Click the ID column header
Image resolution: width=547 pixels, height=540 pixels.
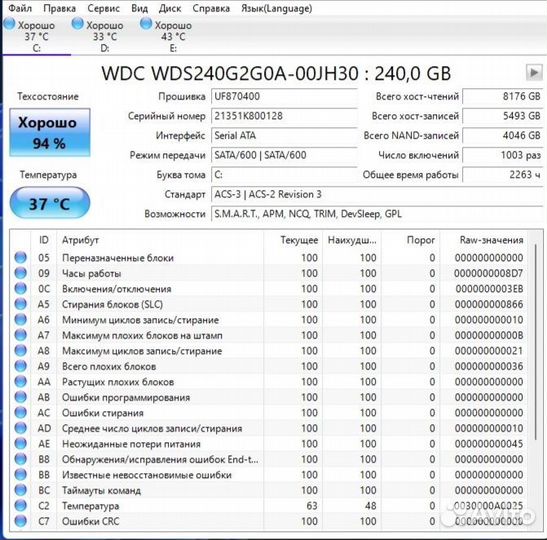coord(44,240)
